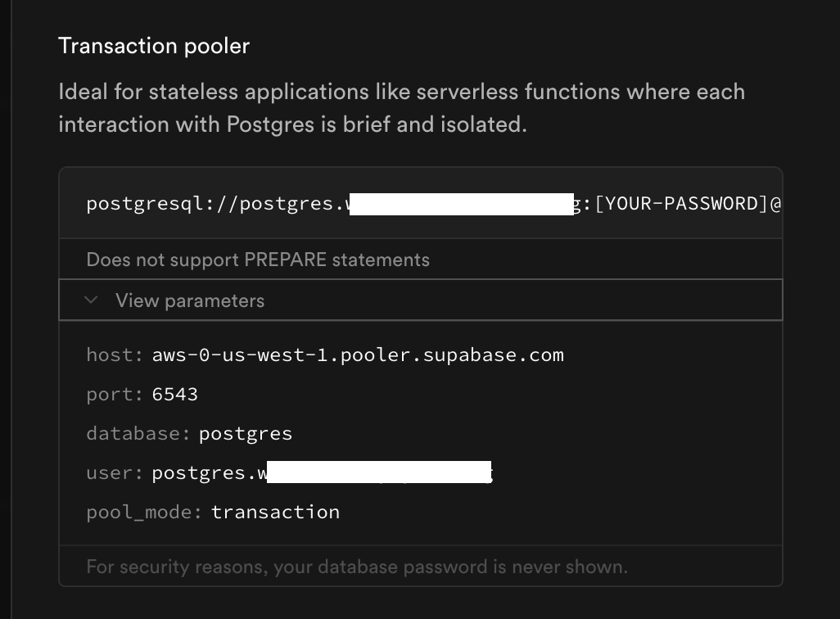Click the pool_mode value transaction
Viewport: 840px width, 619px height.
click(275, 512)
